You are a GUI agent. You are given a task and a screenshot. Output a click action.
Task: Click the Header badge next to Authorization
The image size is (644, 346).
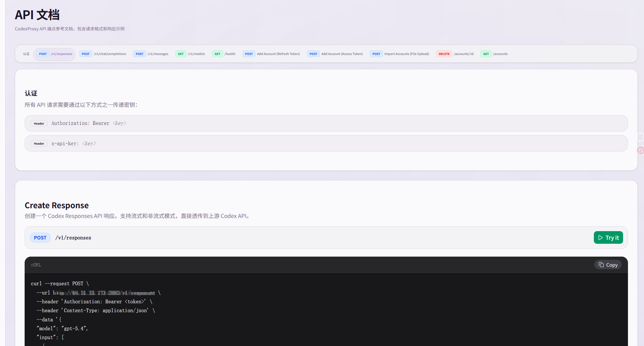coord(39,123)
